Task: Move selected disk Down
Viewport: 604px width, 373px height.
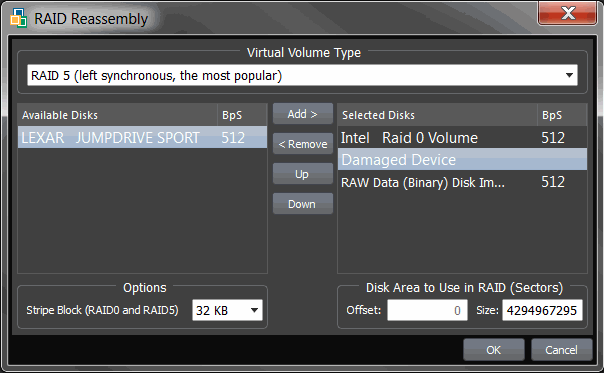Action: point(303,204)
